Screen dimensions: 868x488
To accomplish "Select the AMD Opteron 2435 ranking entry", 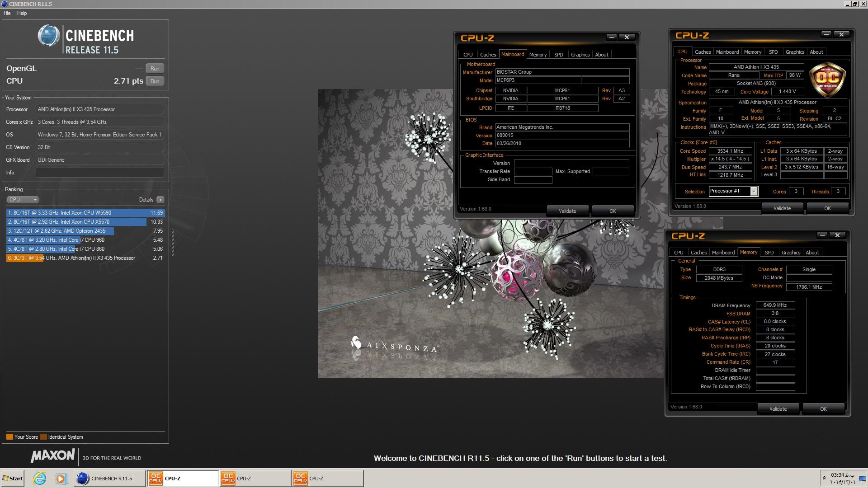I will (85, 231).
